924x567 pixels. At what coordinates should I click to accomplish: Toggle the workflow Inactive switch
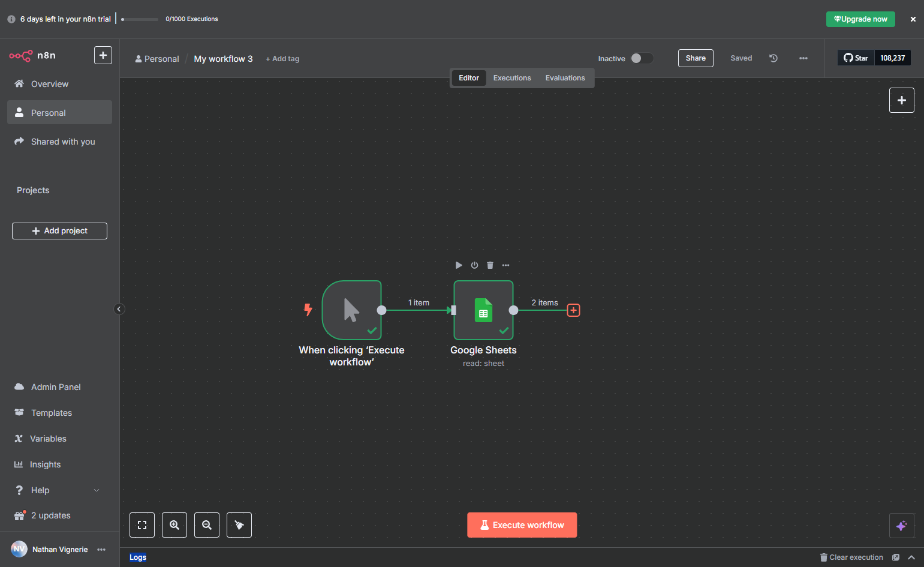(642, 58)
